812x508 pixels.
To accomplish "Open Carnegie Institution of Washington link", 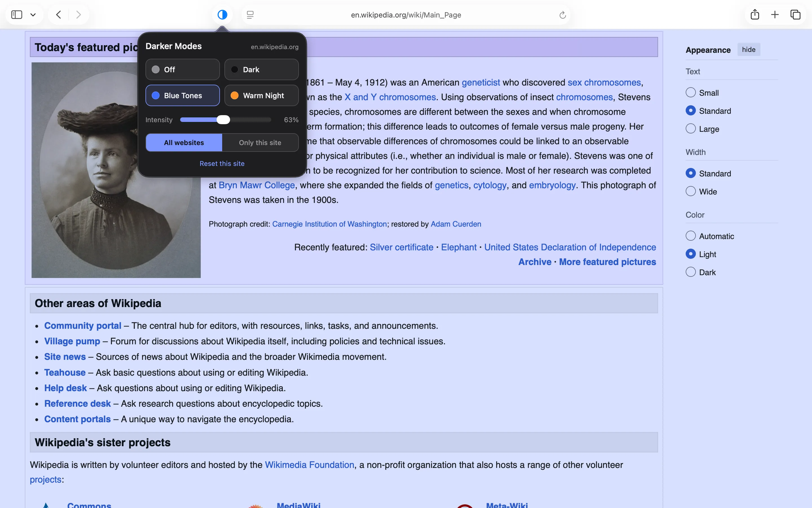I will click(x=329, y=224).
